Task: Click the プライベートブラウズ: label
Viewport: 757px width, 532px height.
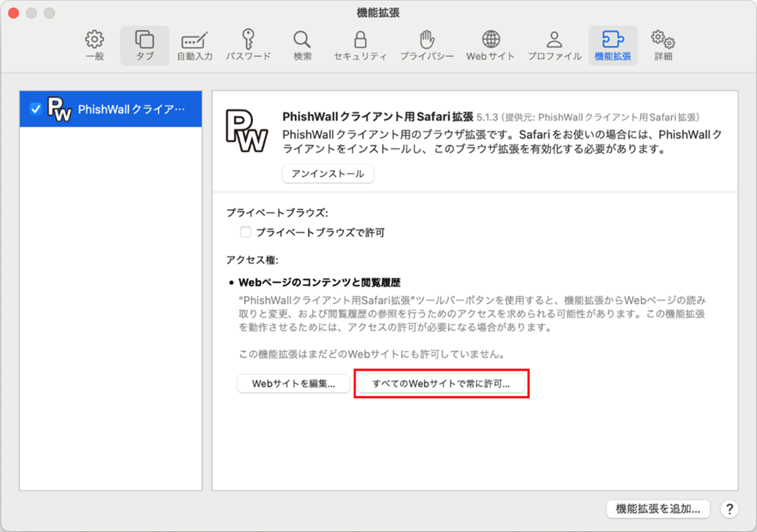Action: click(277, 213)
